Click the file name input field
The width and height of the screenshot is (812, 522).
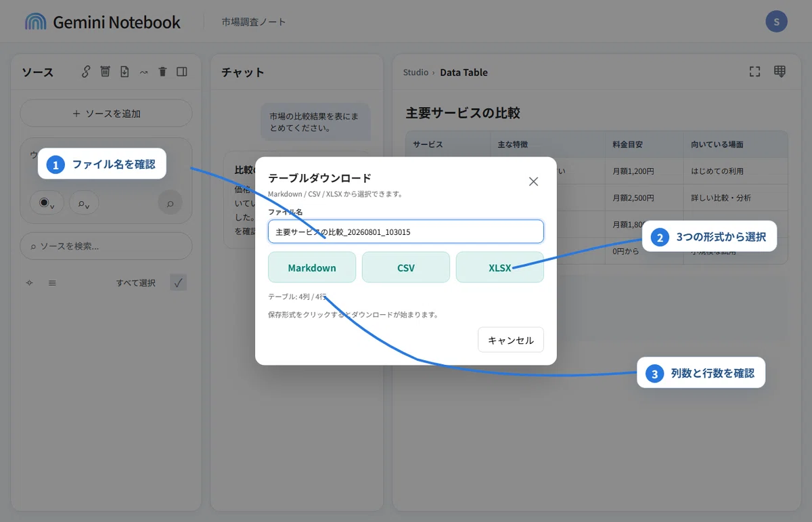(406, 232)
